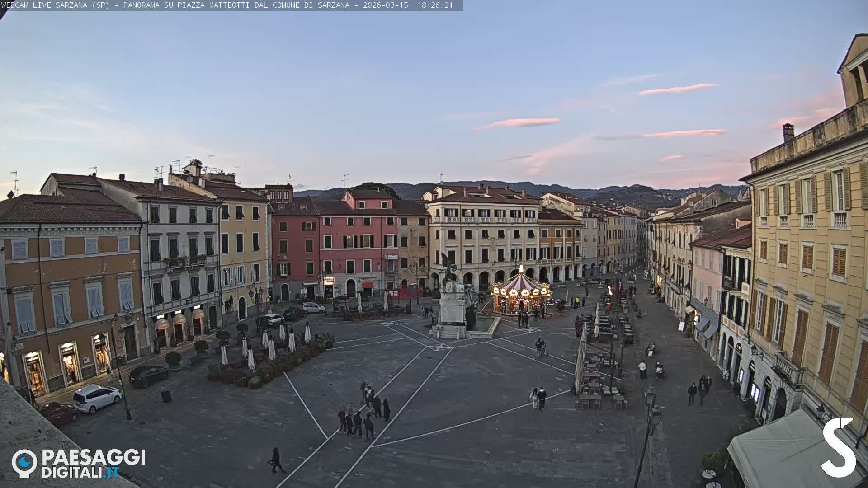Click the Paesaggi Digitali logo icon
This screenshot has width=868, height=488.
[x=24, y=463]
